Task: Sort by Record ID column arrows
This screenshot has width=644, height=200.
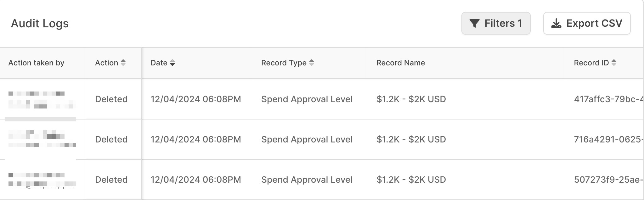Action: point(614,63)
